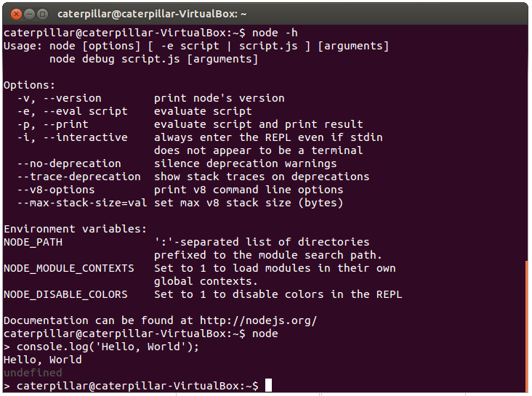The height and width of the screenshot is (396, 532).
Task: Click the white cursor block at prompt
Action: click(x=268, y=385)
